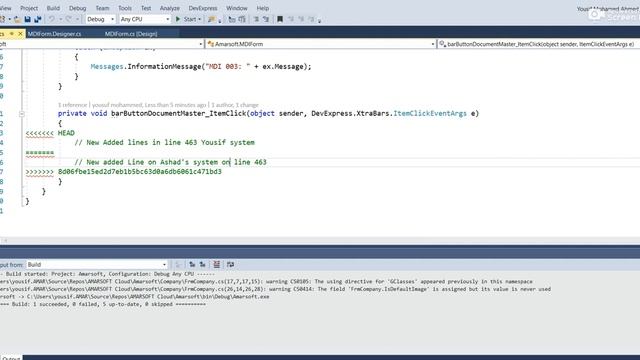
Task: Click the Previous bookmark icon
Action: click(x=291, y=19)
